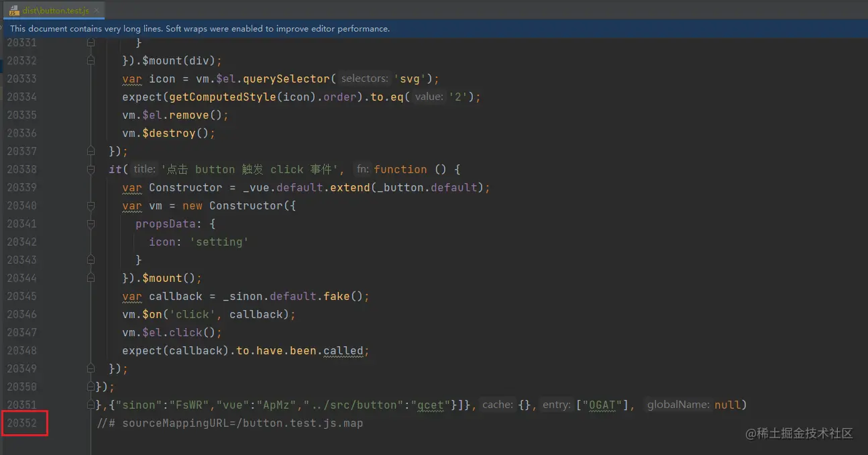Click '_button' in extend(_button.default)
The width and height of the screenshot is (868, 455).
(x=400, y=187)
